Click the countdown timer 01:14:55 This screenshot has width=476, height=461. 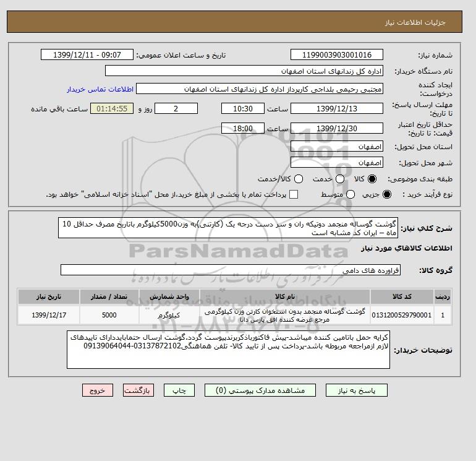click(x=112, y=108)
